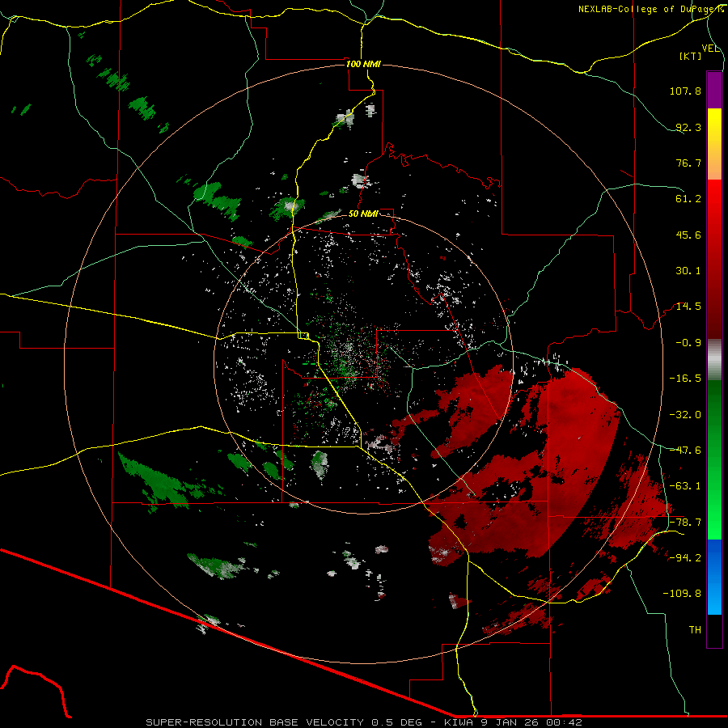Viewport: 728px width, 728px height.
Task: Click the 100 NMI range ring label
Action: coord(363,64)
